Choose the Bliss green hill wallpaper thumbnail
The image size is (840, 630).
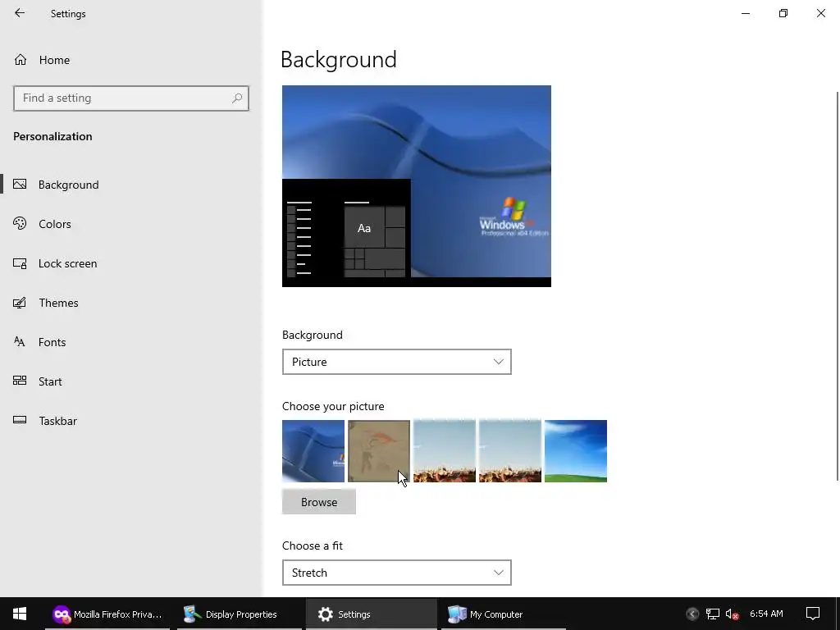click(576, 451)
